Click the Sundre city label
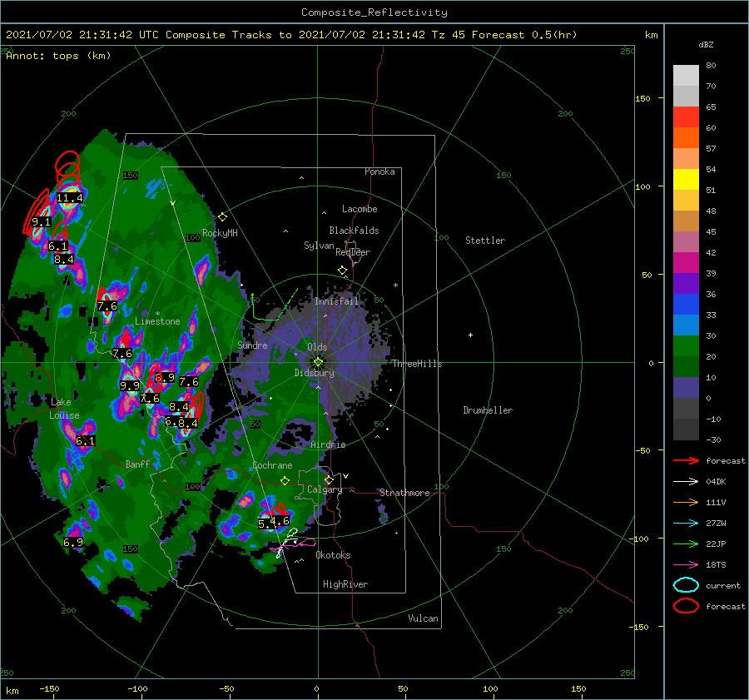 (252, 345)
